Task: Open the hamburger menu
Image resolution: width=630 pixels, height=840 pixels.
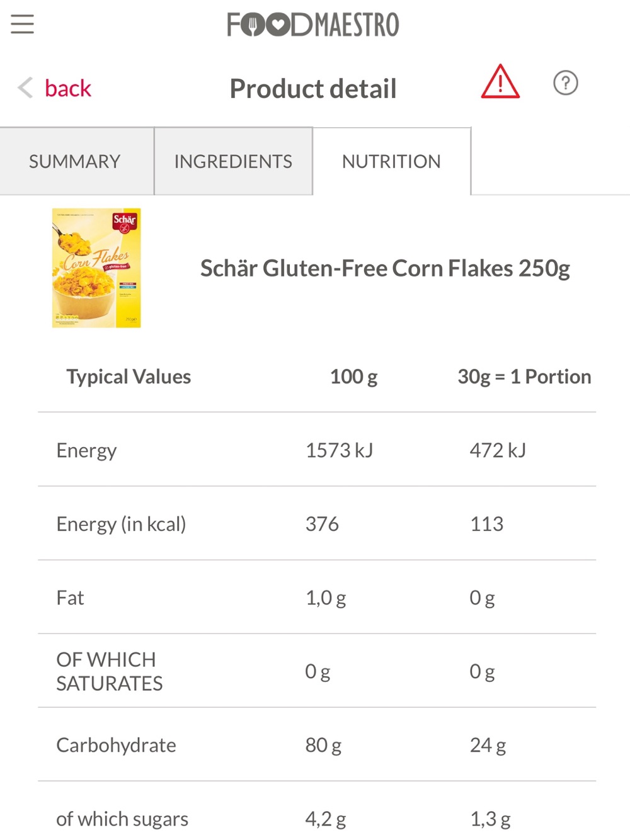Action: click(x=22, y=24)
